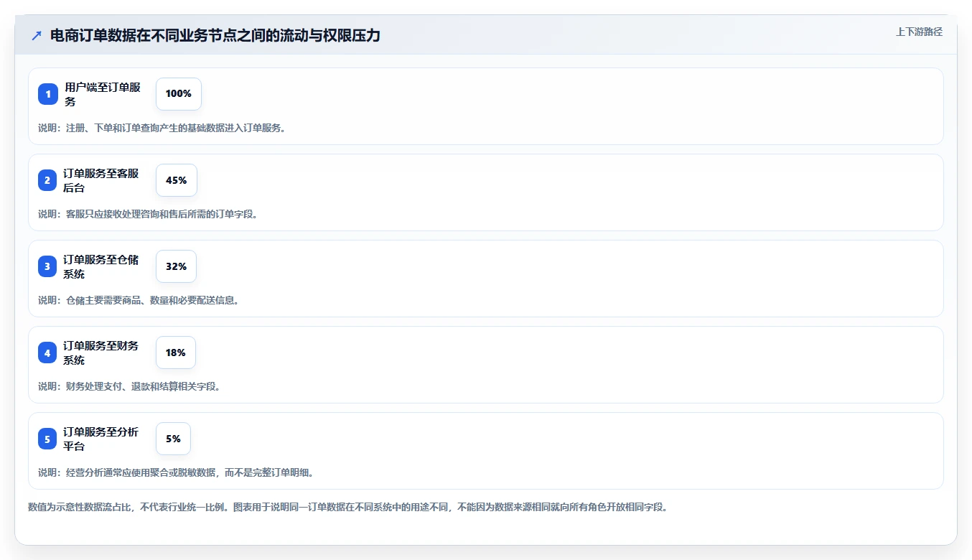Click the 订单服务至分析平台 node label
The height and width of the screenshot is (560, 972).
point(101,439)
